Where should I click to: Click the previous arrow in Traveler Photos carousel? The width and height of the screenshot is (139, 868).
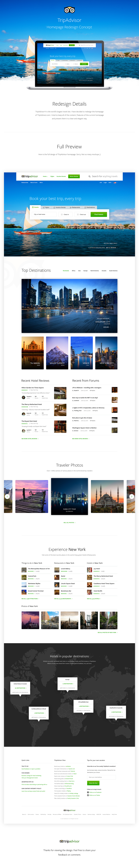[x=7, y=496]
